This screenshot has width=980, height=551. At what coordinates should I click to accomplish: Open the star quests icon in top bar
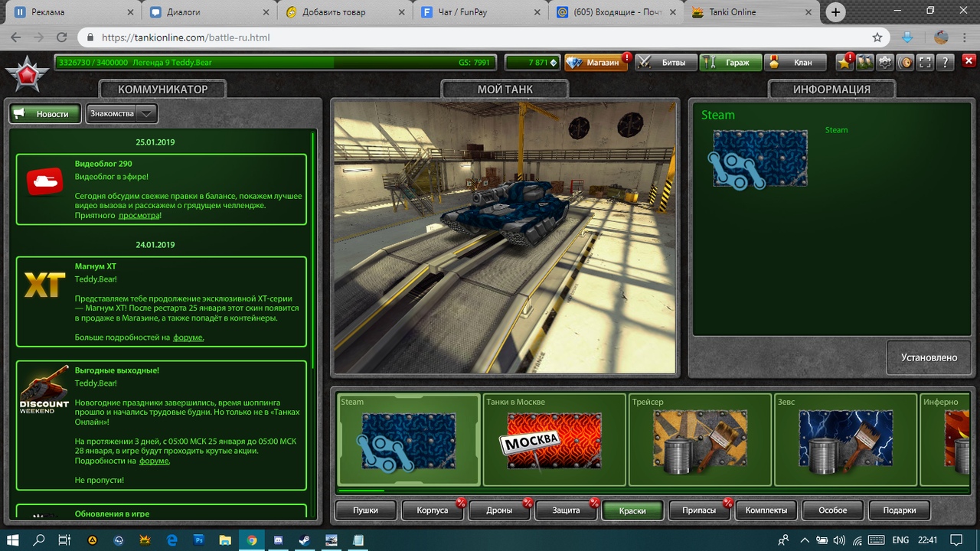pyautogui.click(x=844, y=63)
